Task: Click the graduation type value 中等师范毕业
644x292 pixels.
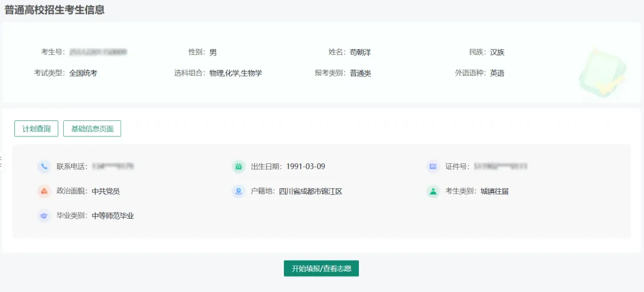Action: pyautogui.click(x=113, y=216)
